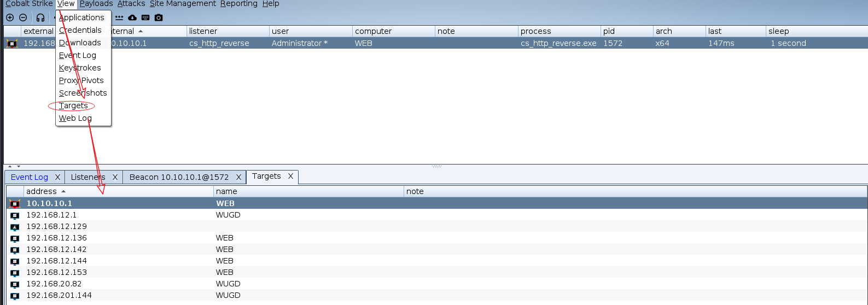Screen dimensions: 868x305
Task: Open the Reporting menu
Action: tap(239, 4)
